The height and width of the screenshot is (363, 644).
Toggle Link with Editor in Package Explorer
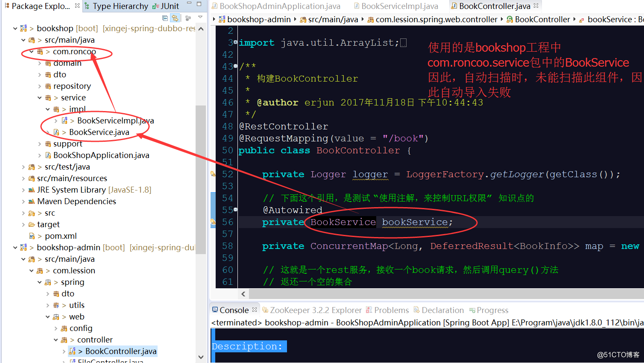[175, 18]
